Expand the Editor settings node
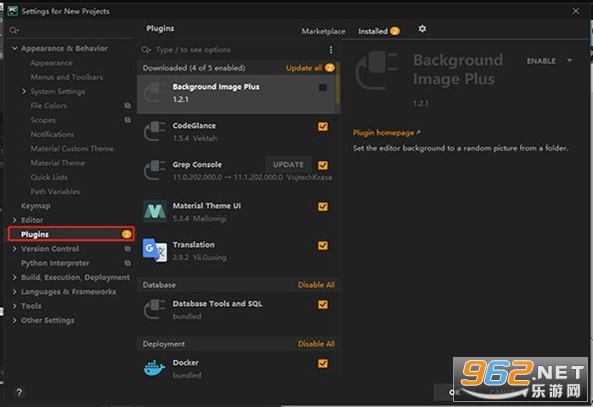593x407 pixels. coord(14,220)
